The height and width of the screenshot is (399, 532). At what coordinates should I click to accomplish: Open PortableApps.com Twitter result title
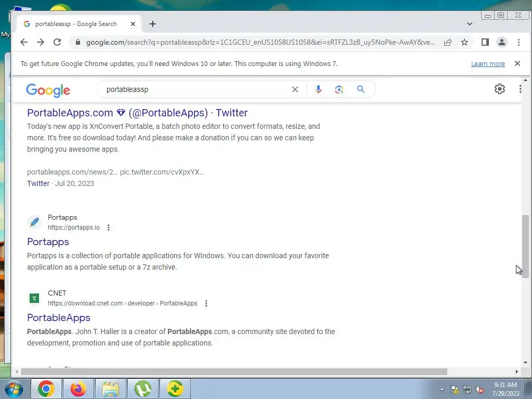pyautogui.click(x=137, y=113)
